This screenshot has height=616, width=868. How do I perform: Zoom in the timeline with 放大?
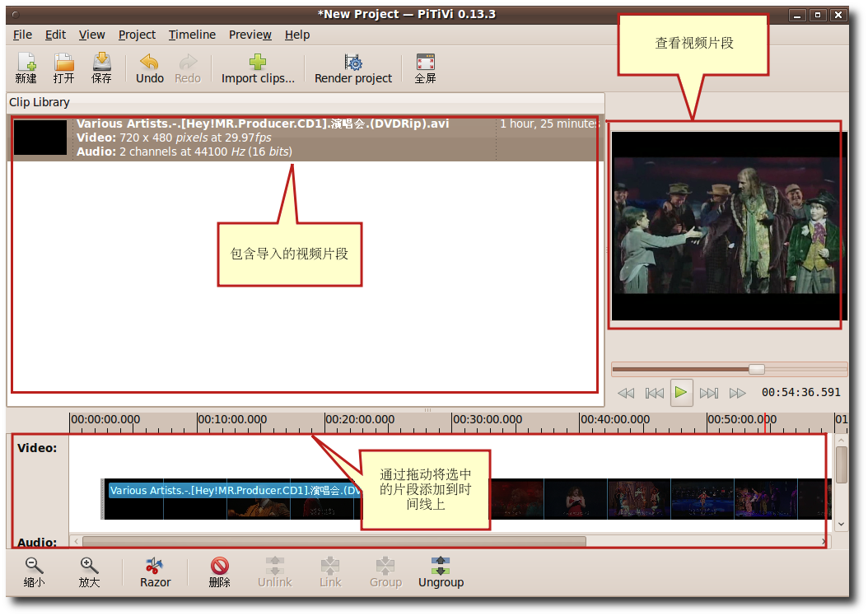point(89,572)
